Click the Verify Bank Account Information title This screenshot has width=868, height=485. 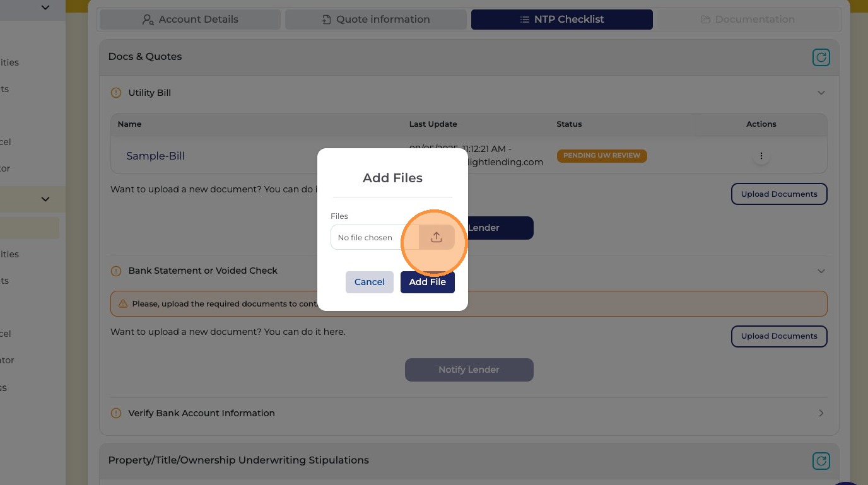point(202,413)
